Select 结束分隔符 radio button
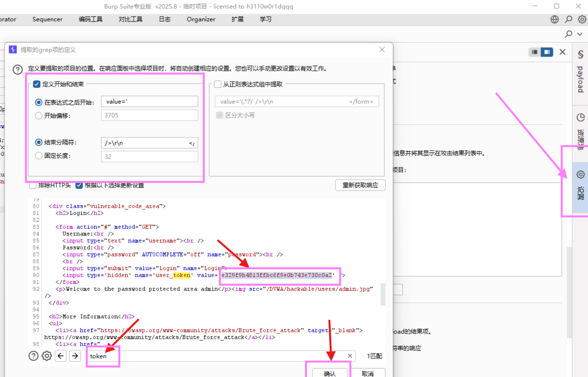Viewport: 588px width, 377px height. click(x=38, y=142)
